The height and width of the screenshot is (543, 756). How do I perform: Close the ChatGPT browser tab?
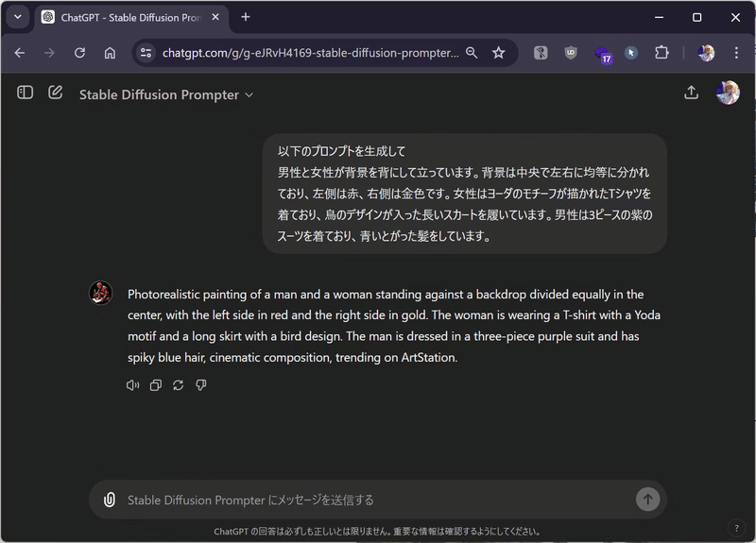pos(215,17)
